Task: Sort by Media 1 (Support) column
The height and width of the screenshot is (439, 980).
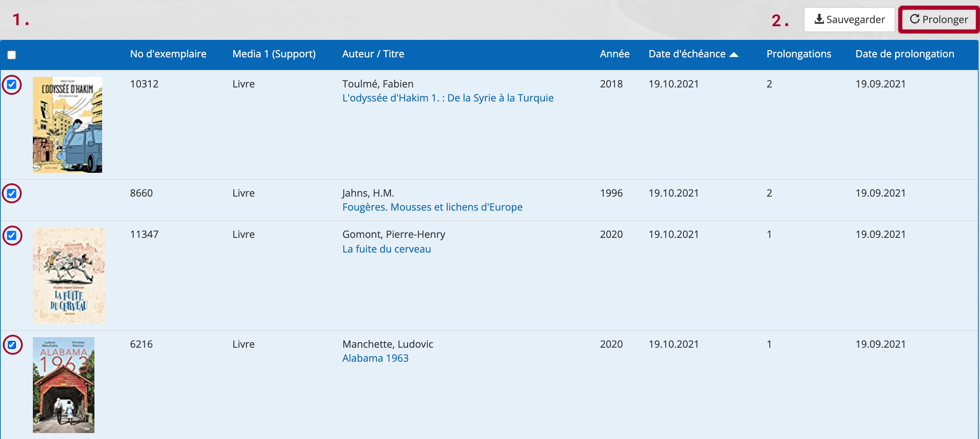Action: pyautogui.click(x=274, y=54)
